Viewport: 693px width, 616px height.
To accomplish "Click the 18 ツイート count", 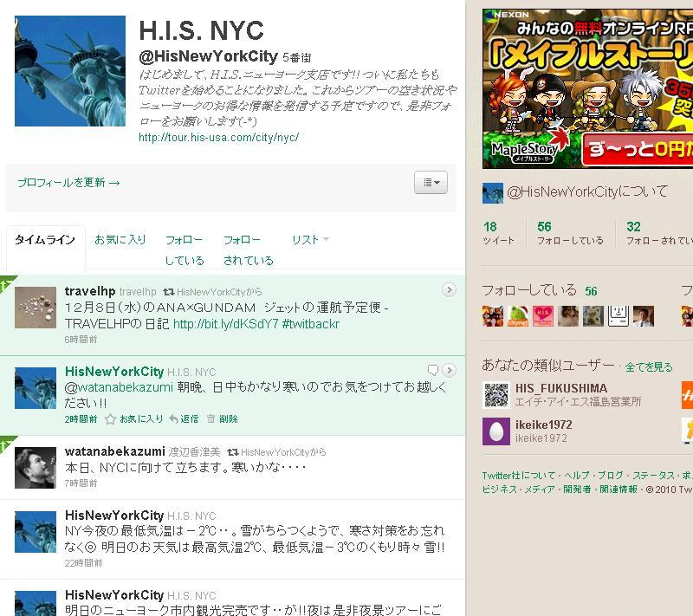I will (x=498, y=233).
